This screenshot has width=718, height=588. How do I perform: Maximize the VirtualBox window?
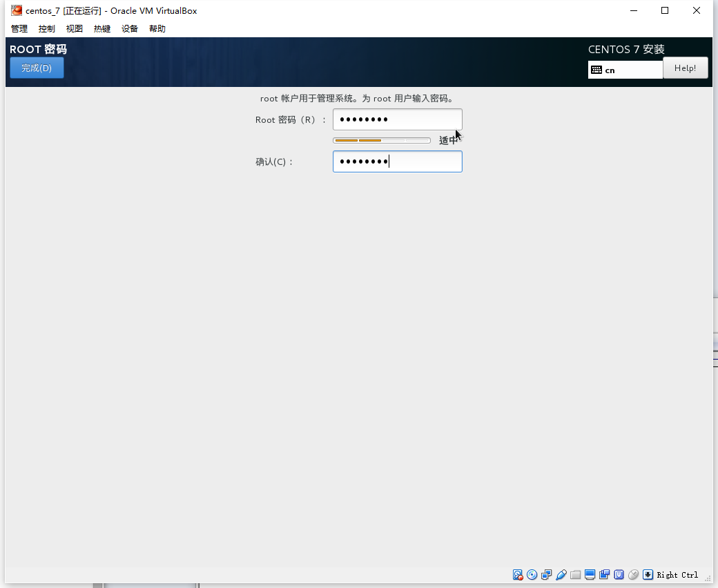(x=665, y=10)
